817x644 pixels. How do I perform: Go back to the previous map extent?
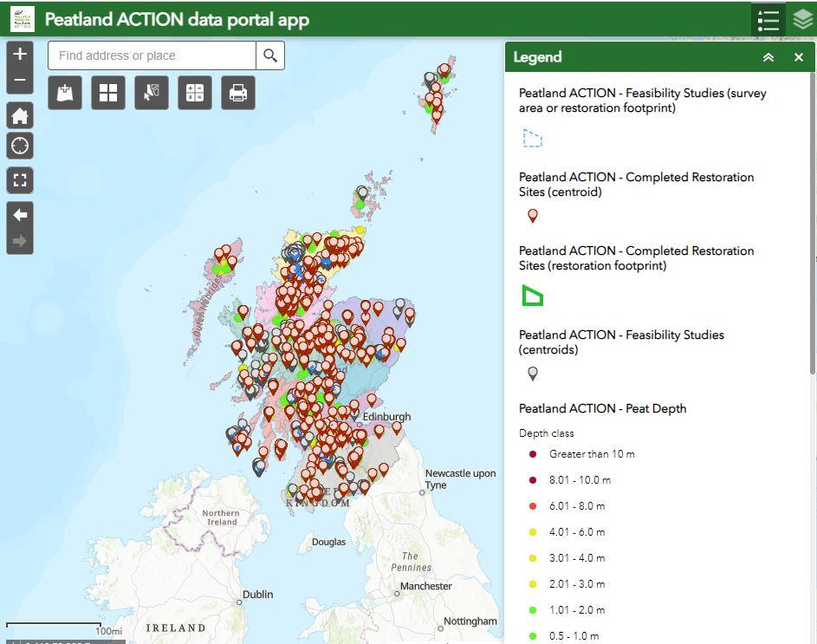click(20, 215)
